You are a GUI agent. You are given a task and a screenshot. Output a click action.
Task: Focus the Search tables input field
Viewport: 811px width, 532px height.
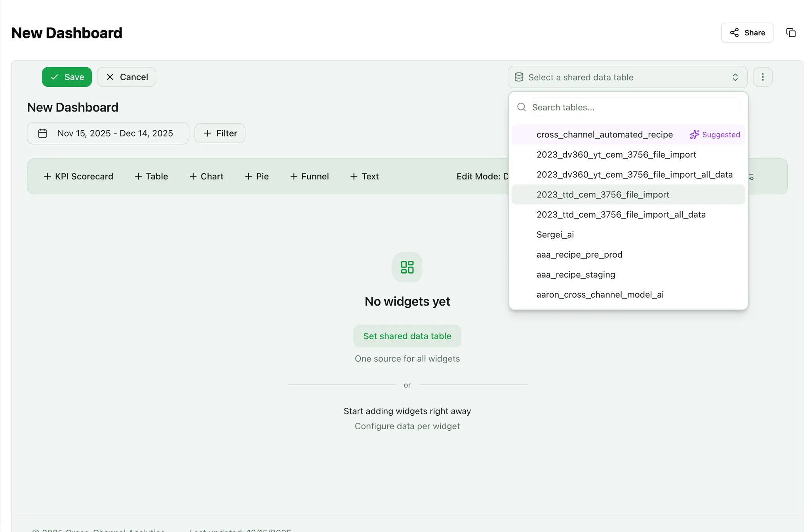(634, 107)
